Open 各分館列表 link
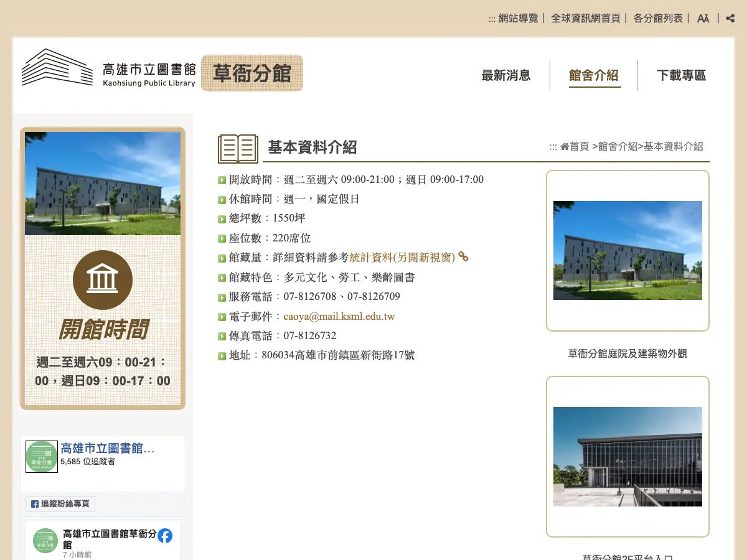 pos(658,19)
